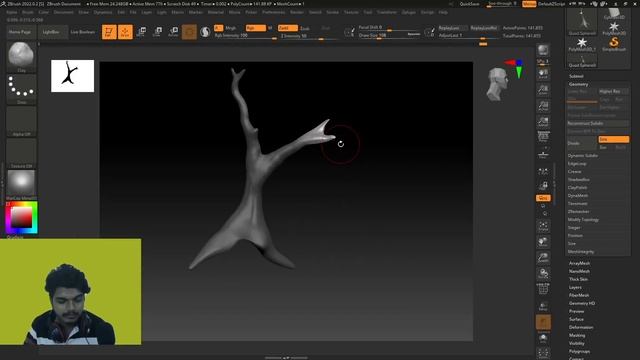This screenshot has height=360, width=640.
Task: Toggle Transp transparency button
Action: click(x=543, y=306)
